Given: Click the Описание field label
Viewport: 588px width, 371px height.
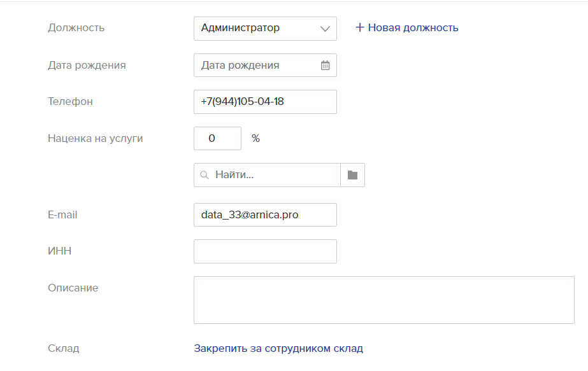Looking at the screenshot, I should coord(73,288).
